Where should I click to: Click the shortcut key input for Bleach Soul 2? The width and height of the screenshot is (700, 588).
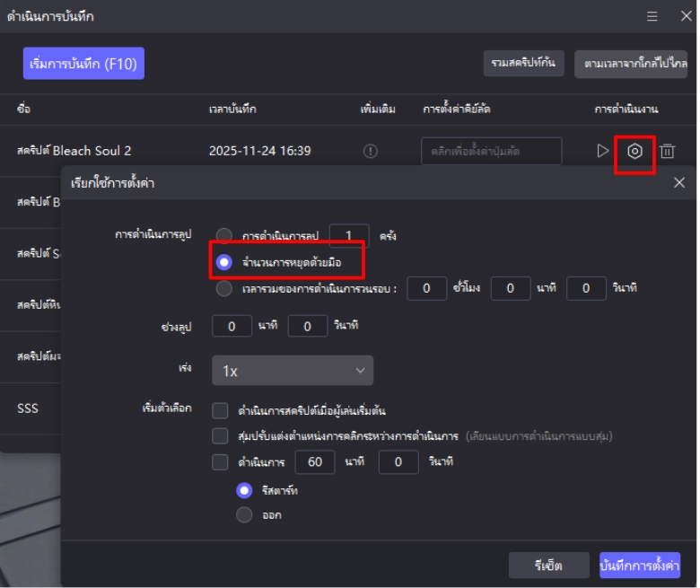tap(491, 151)
